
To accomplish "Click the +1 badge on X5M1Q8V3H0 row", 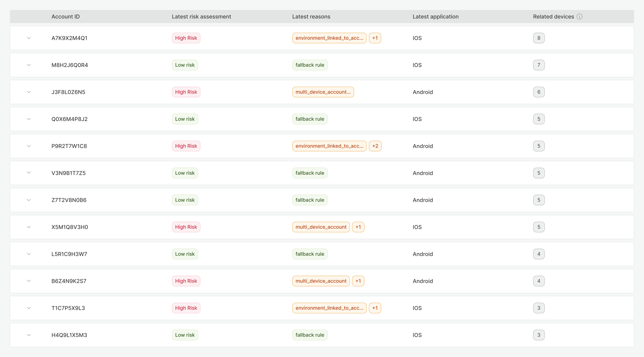I will coord(358,227).
